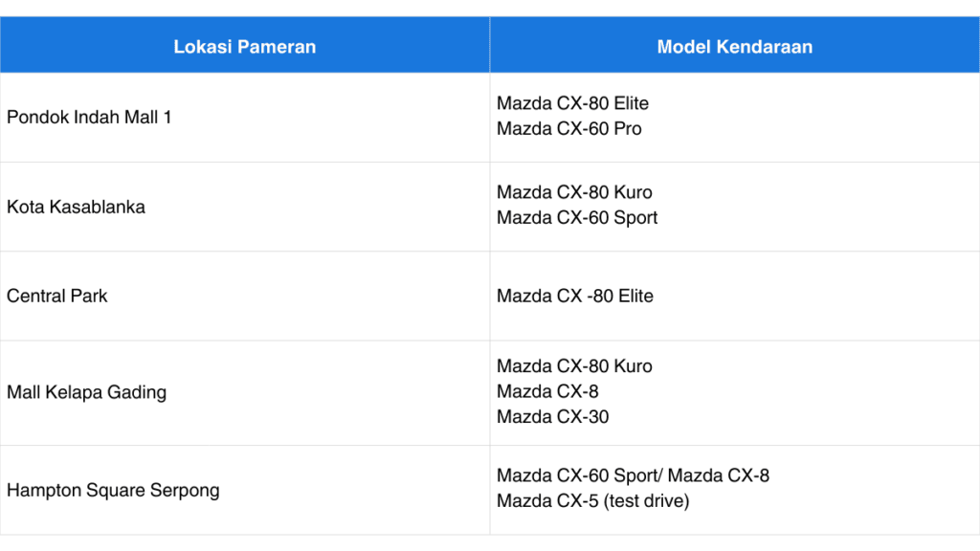Click the Mazda CX-5 model name
Image resolution: width=980 pixels, height=551 pixels.
(x=547, y=501)
